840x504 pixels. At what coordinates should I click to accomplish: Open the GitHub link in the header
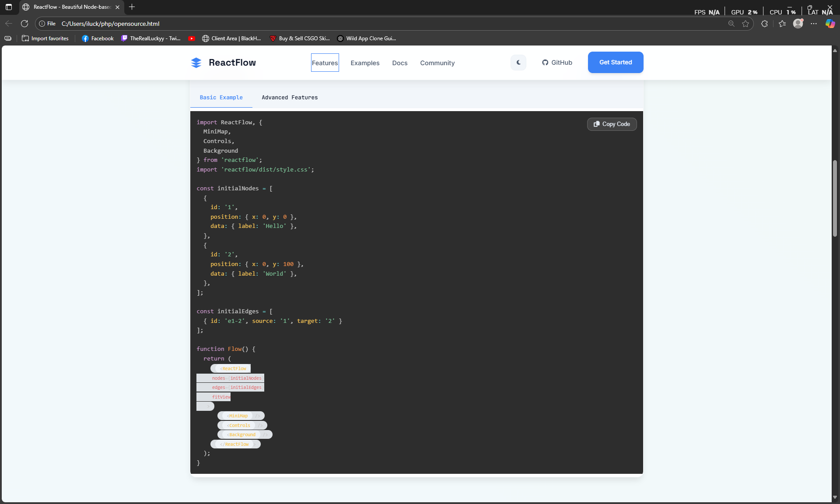pyautogui.click(x=557, y=63)
